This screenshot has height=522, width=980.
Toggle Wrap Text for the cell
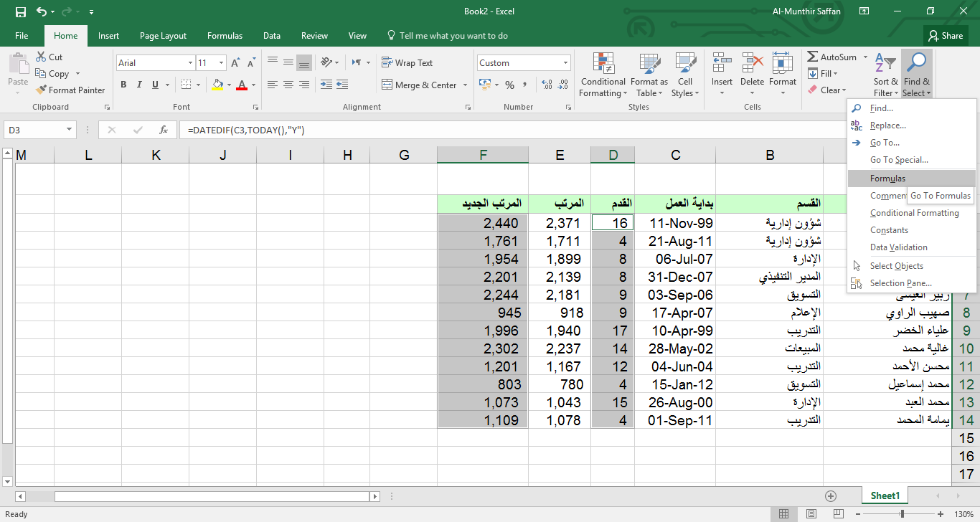click(x=407, y=63)
